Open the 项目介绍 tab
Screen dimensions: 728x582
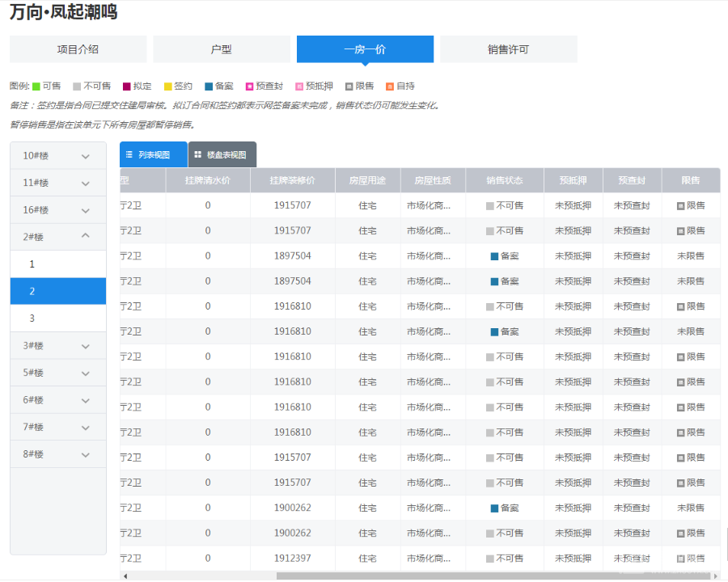pos(78,49)
